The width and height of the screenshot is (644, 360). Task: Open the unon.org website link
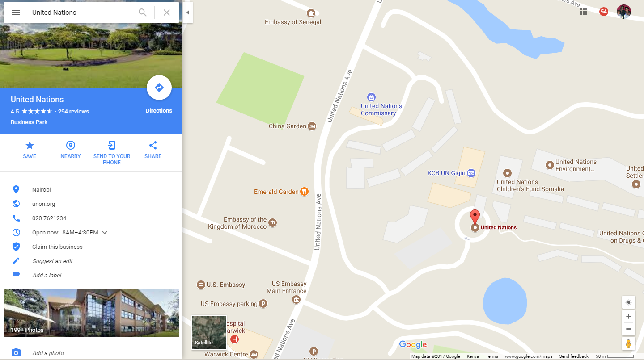pos(44,204)
